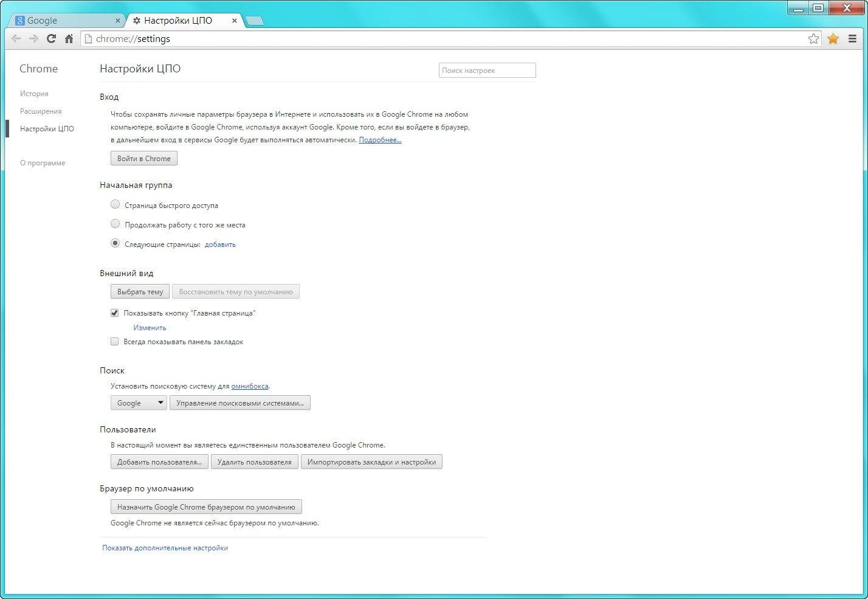This screenshot has width=868, height=599.
Task: Go forward with the forward arrow
Action: tap(34, 39)
